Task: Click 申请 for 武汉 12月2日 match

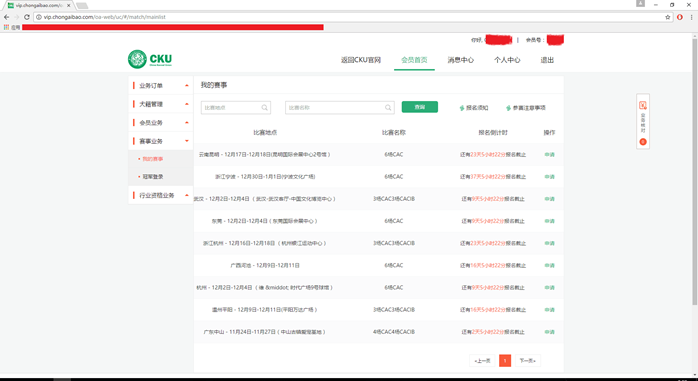Action: (550, 199)
